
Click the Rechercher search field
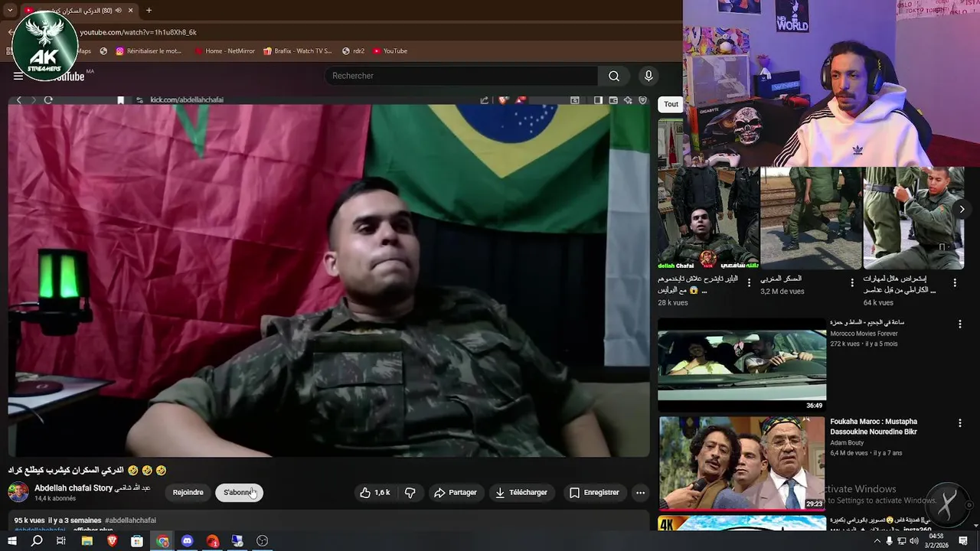pos(462,76)
